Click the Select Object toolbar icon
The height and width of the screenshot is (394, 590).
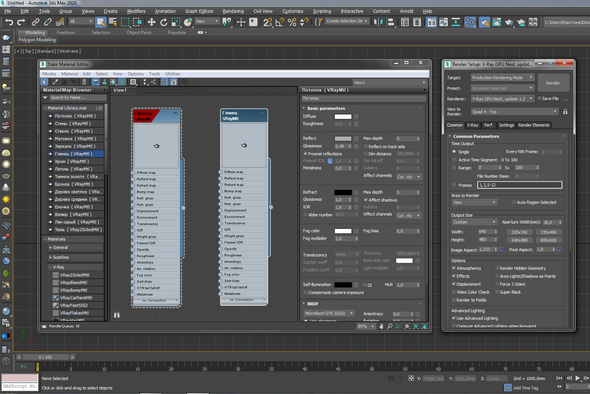(x=101, y=22)
